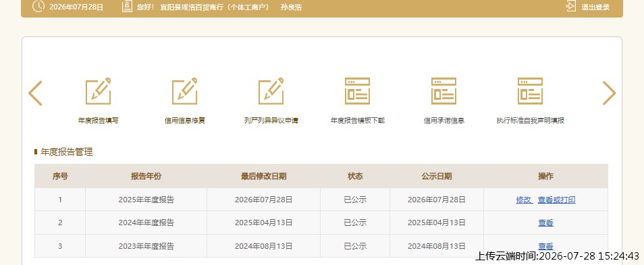Click the 信用信息修复 label
The width and height of the screenshot is (644, 265).
click(x=184, y=121)
